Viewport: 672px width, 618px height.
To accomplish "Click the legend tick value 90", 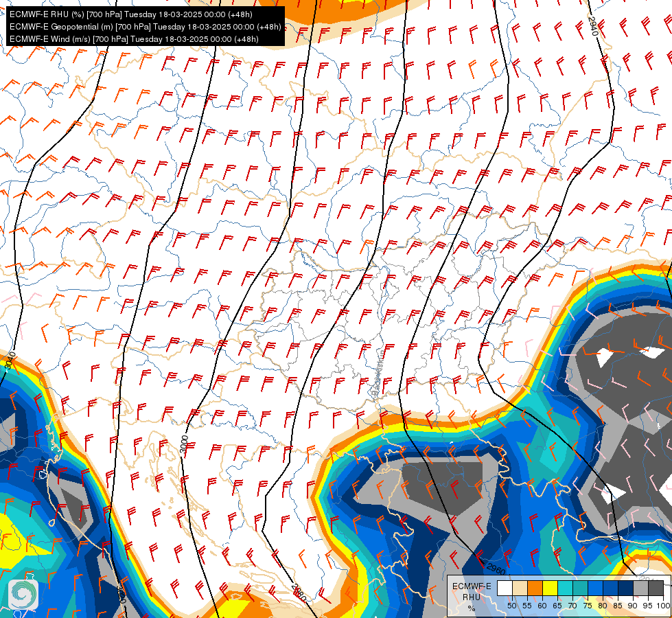I will point(633,606).
